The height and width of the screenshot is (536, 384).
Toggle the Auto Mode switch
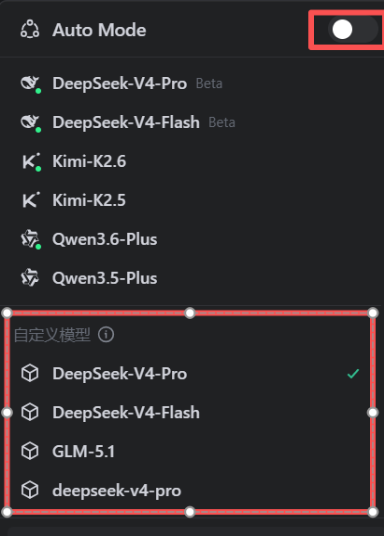click(353, 29)
